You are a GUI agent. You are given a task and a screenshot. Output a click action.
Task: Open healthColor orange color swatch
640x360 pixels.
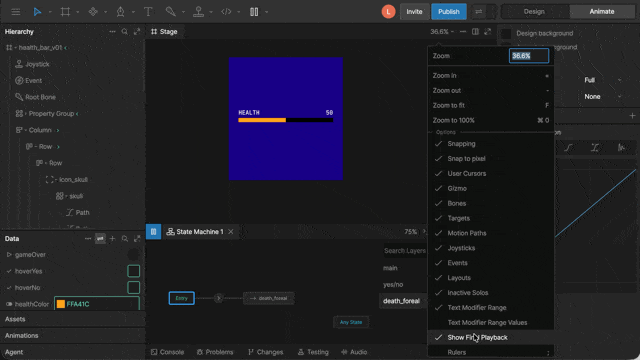[61, 304]
